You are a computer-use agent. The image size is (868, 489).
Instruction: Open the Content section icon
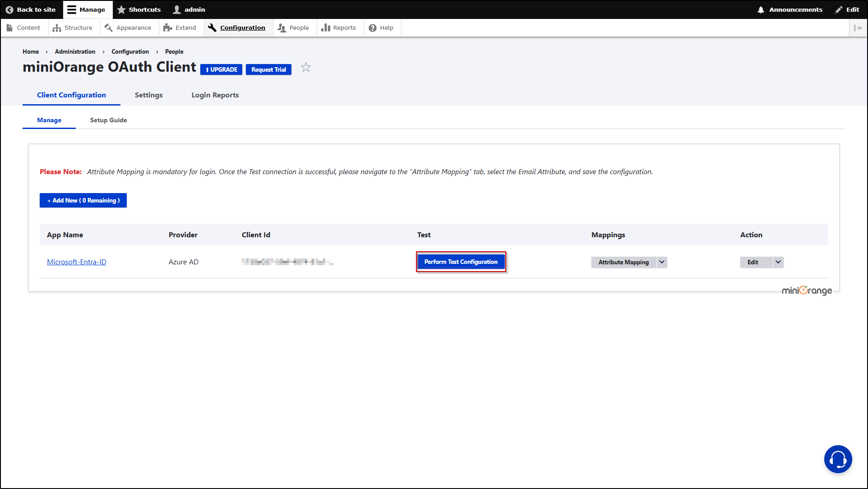coord(9,28)
